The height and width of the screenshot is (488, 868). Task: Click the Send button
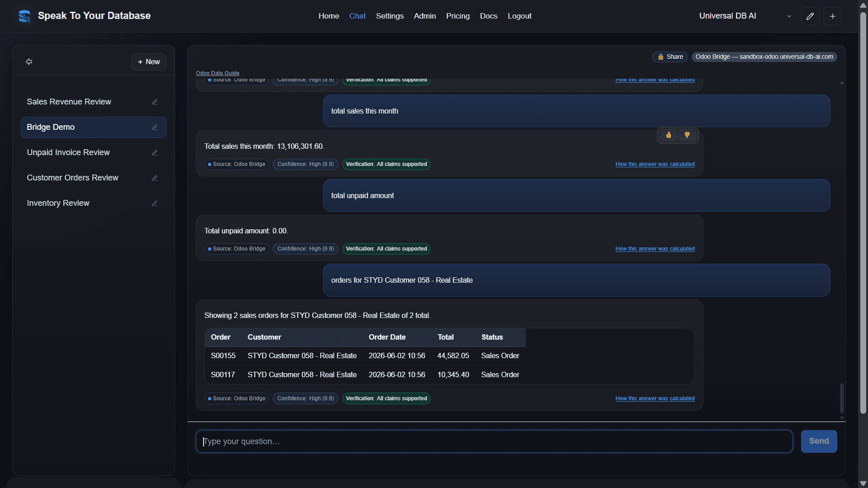819,441
